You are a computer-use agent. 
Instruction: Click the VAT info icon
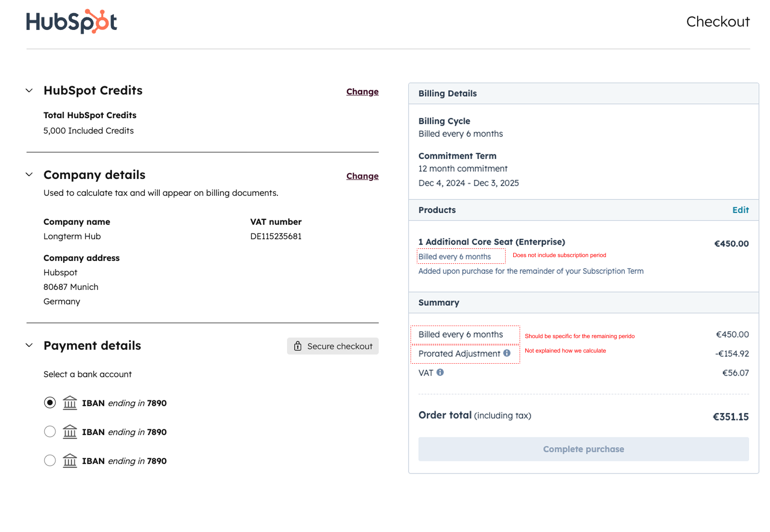tap(440, 372)
